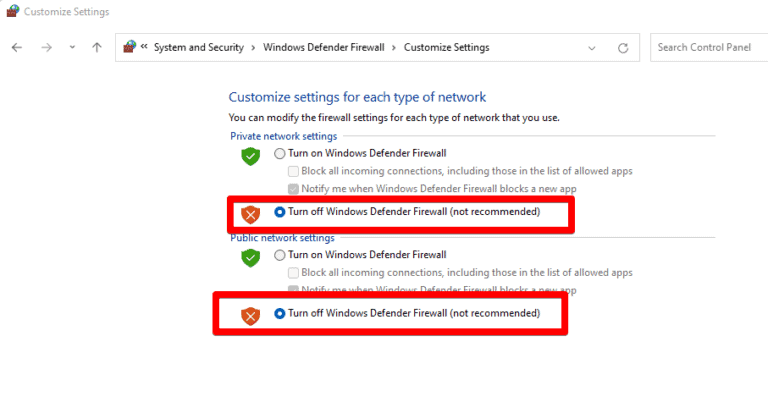Click the red shield under Private network settings
This screenshot has width=768, height=402.
coord(250,213)
